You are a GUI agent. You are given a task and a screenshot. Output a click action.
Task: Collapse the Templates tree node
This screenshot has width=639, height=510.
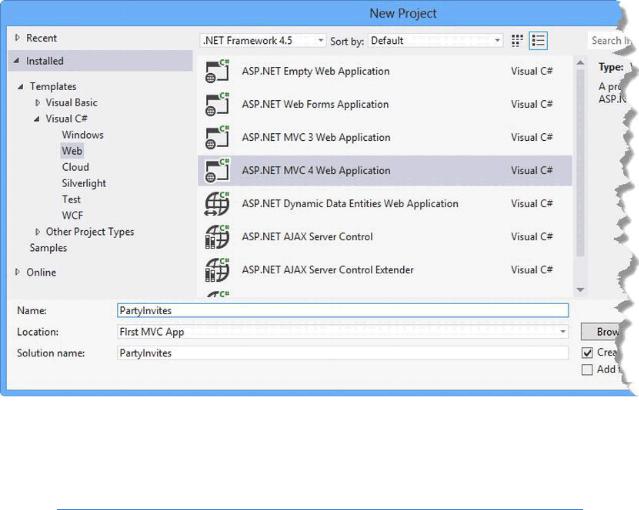click(x=20, y=86)
